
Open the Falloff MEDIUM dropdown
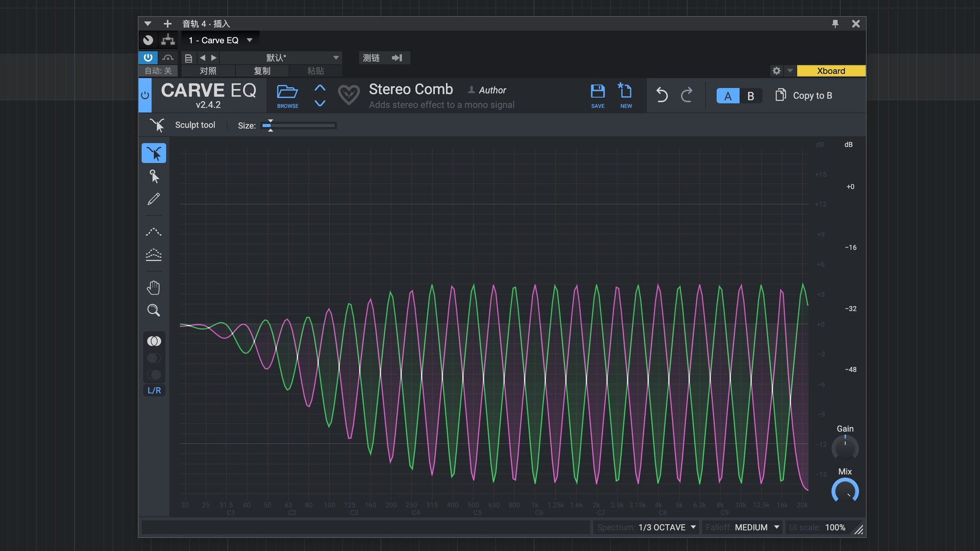[x=743, y=528]
